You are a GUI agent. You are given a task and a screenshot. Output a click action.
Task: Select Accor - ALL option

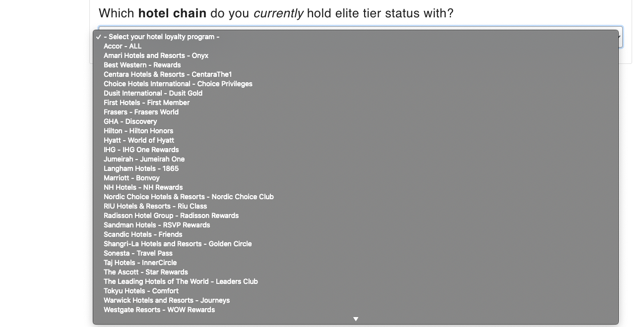[355, 46]
